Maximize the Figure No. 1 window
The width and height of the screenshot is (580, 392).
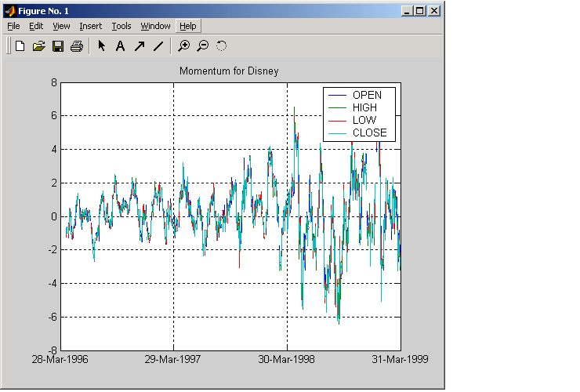[420, 11]
